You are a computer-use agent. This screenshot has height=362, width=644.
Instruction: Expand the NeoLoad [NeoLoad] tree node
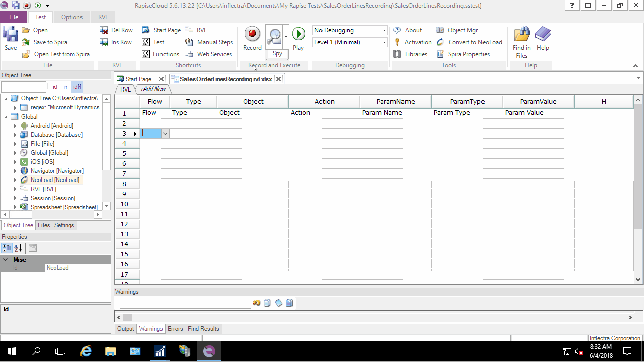[15, 180]
